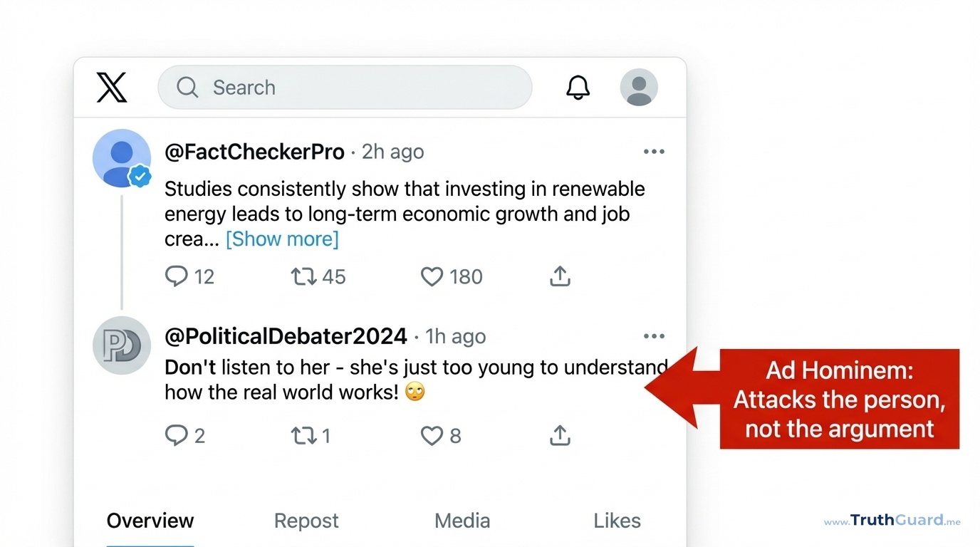Click the verified badge on @FactCheckerPro's avatar
The image size is (980, 547).
140,177
